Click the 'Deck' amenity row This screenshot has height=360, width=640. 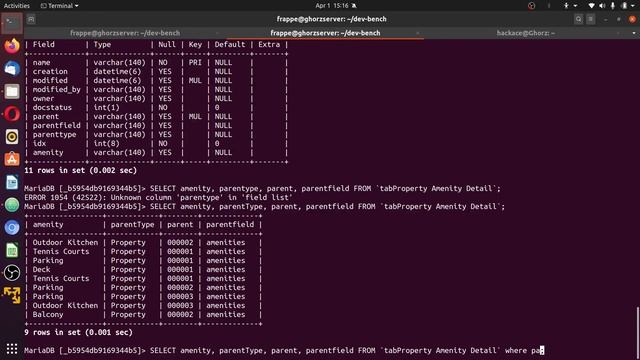pos(142,269)
